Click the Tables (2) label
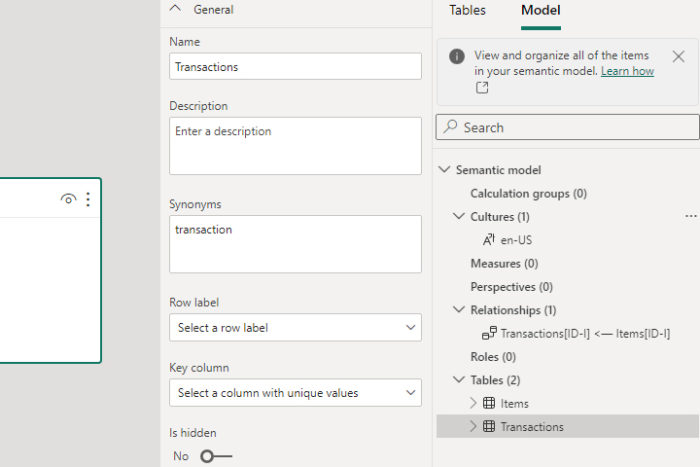700x467 pixels. [495, 380]
